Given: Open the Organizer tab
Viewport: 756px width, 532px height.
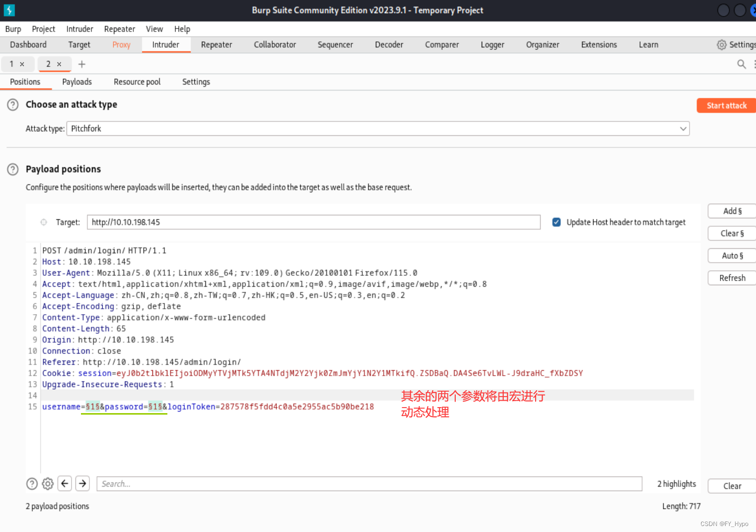Looking at the screenshot, I should (x=543, y=44).
